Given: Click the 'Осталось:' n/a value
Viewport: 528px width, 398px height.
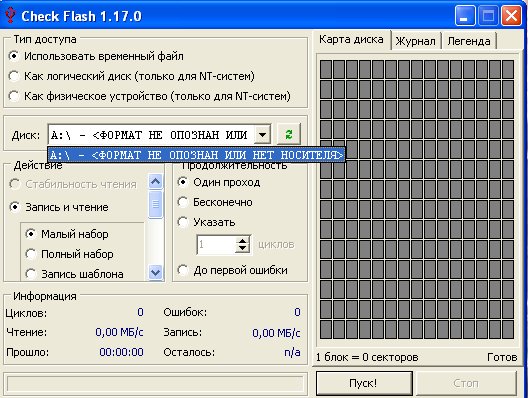Looking at the screenshot, I should pos(292,352).
